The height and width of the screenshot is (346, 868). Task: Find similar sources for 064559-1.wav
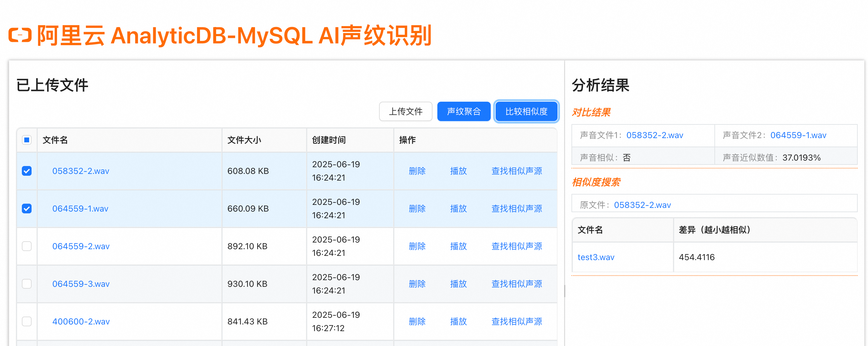[517, 209]
